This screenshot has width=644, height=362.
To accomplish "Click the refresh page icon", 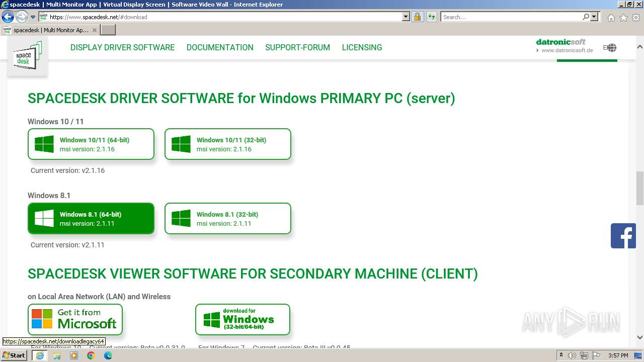I will pos(431,17).
